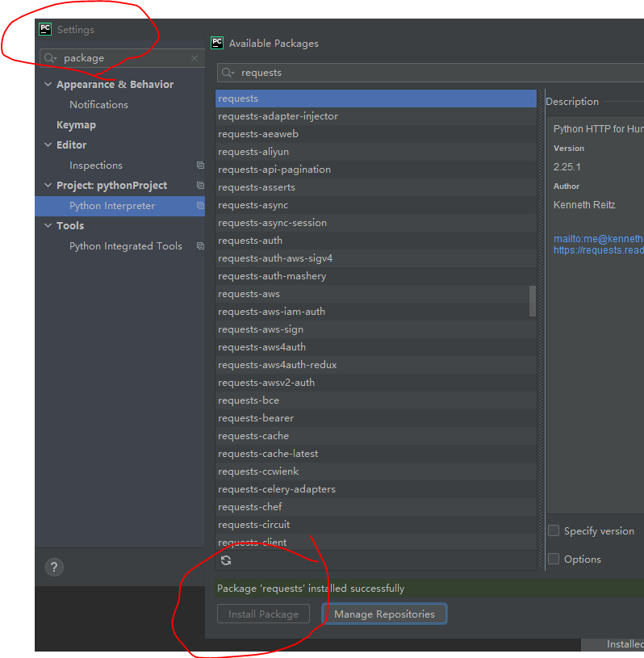Screen dimensions: 644x658
Task: Select the 'requests-async' row
Action: [x=376, y=205]
